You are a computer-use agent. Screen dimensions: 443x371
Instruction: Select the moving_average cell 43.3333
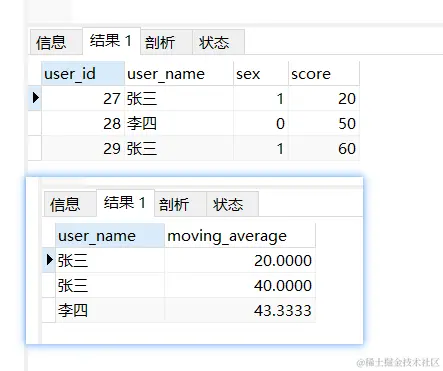tap(240, 310)
